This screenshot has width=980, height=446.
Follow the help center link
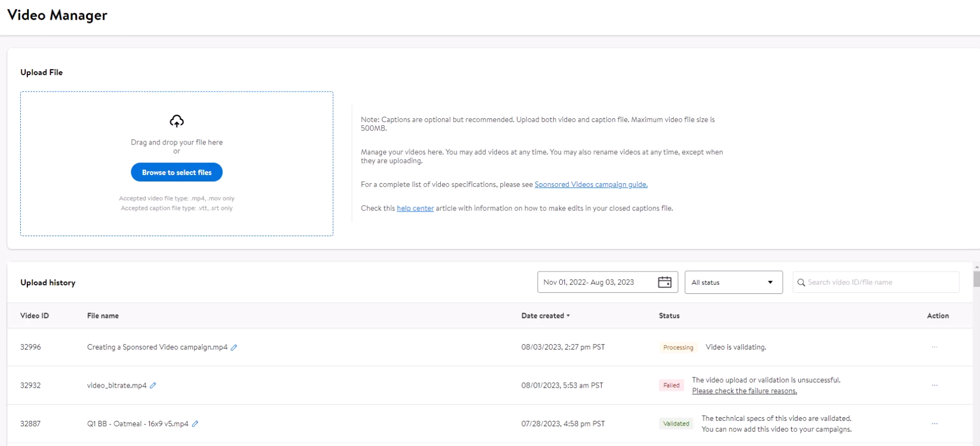click(x=415, y=208)
